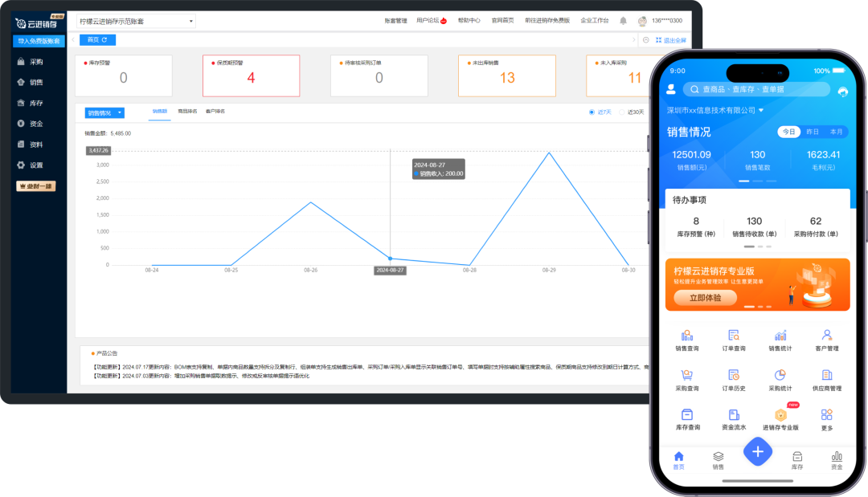Tap the user avatar icon on phone

click(x=671, y=89)
